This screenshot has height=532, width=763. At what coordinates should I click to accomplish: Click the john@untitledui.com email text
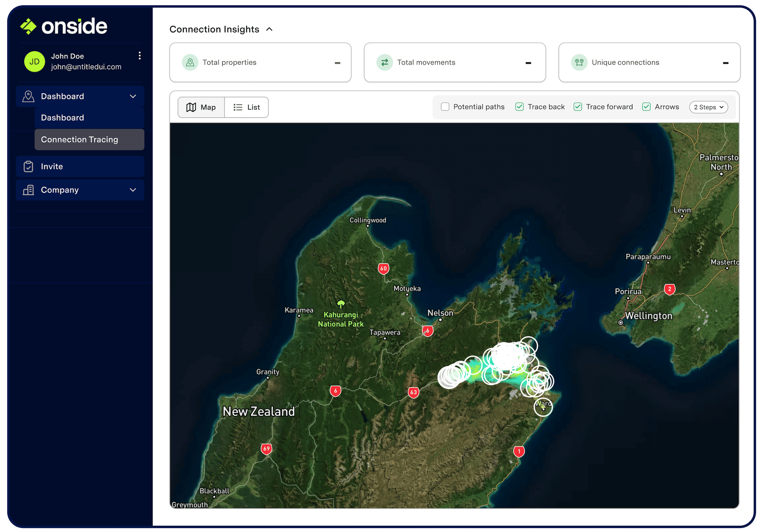[86, 67]
